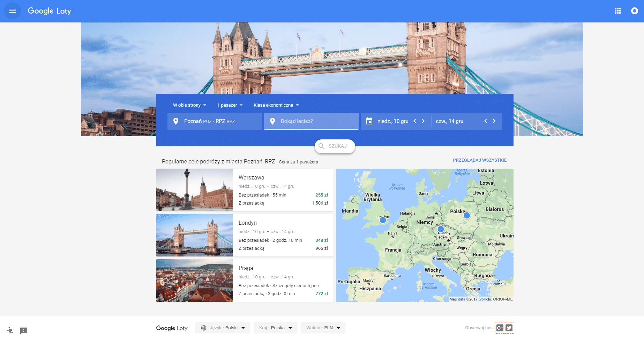Move departure date to previous day
Viewport: 644px width, 338px height.
point(415,121)
